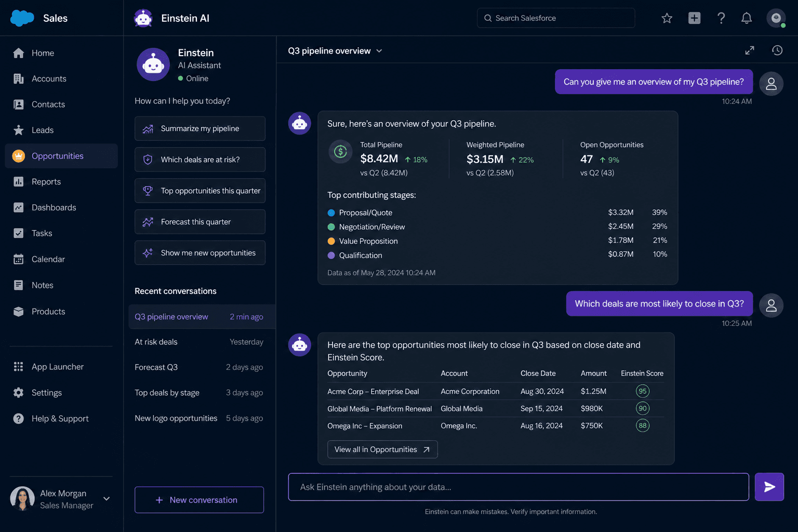Click the Calendar sidebar icon
This screenshot has height=532, width=798.
tap(19, 259)
